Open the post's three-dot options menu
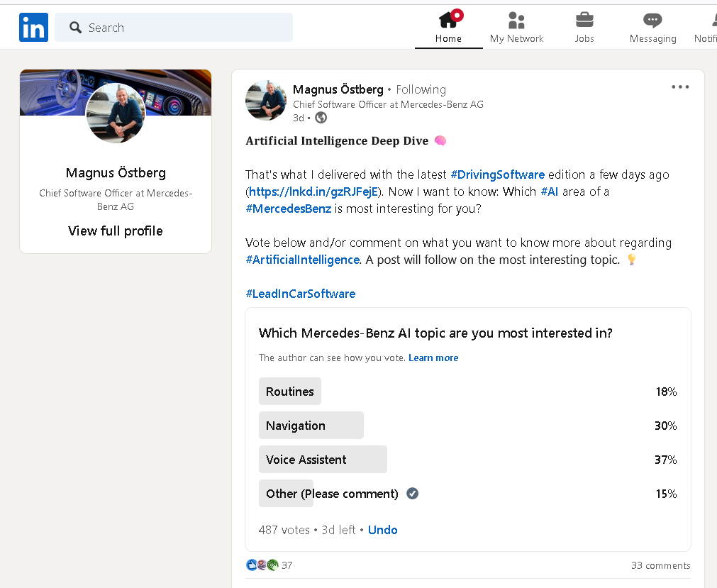 [x=679, y=87]
